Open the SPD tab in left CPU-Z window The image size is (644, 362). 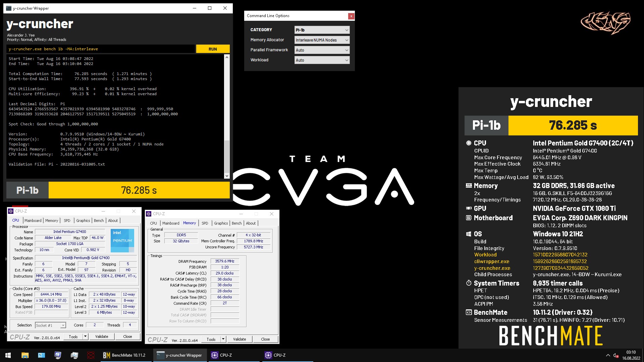tap(67, 221)
